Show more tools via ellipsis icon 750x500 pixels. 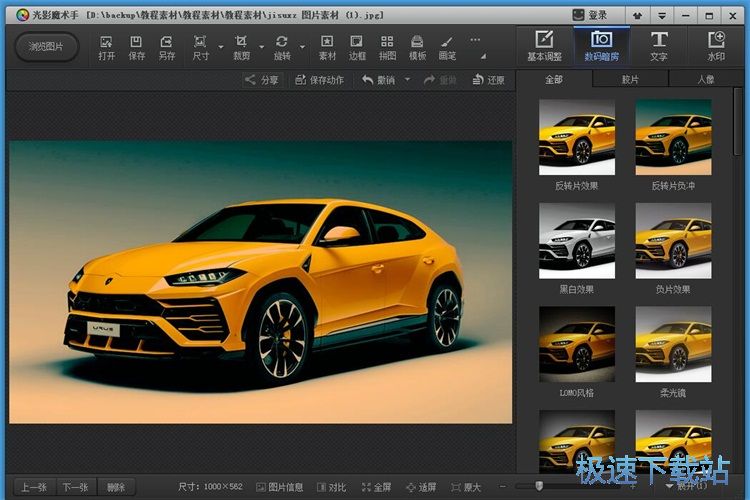pos(475,40)
